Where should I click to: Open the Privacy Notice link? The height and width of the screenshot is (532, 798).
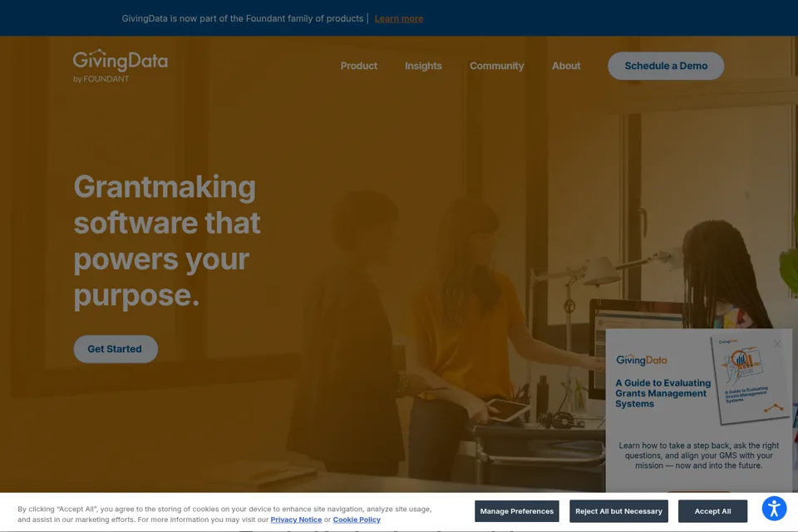(x=296, y=520)
